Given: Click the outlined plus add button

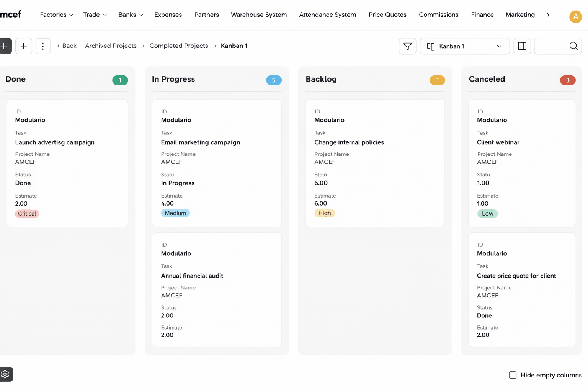Looking at the screenshot, I should click(24, 46).
